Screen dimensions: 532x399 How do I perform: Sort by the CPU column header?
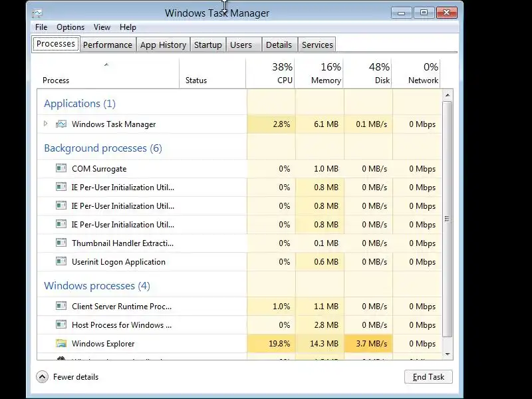pos(270,74)
